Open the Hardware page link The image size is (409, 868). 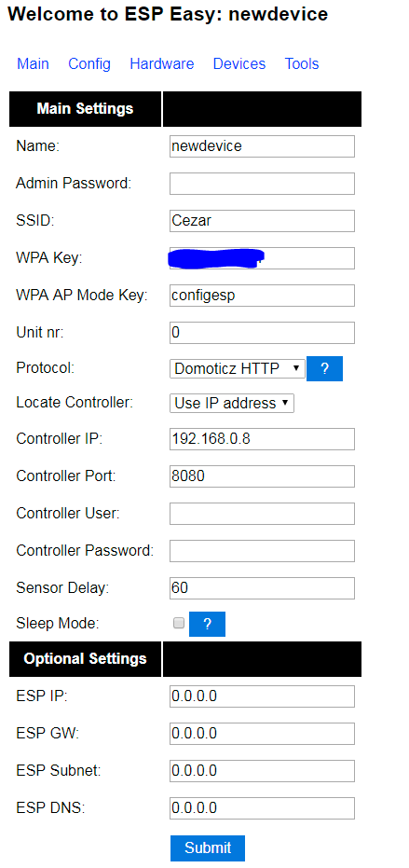tap(161, 63)
